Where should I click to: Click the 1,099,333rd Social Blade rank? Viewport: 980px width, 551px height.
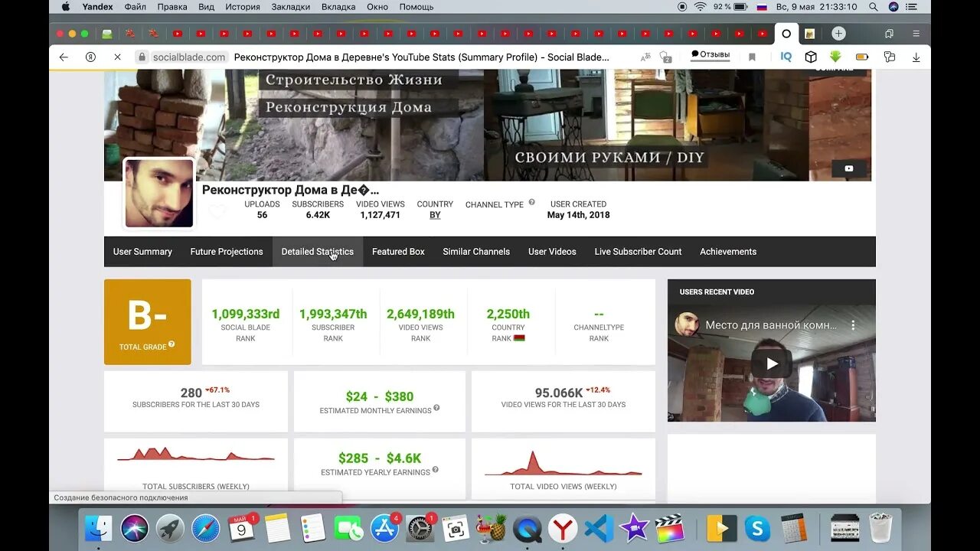point(246,314)
